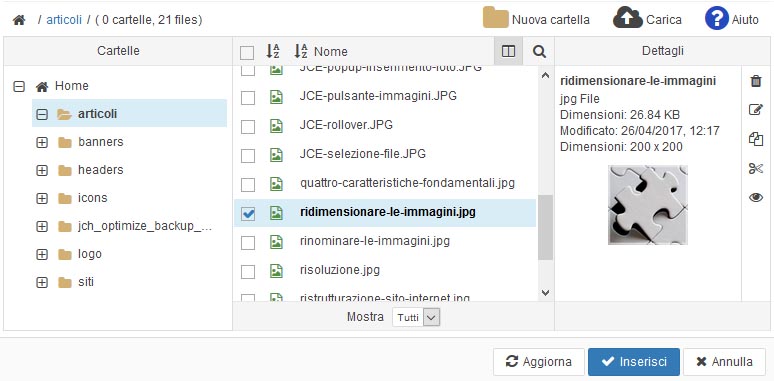Collapse the Home tree node
The image size is (774, 381).
(19, 87)
